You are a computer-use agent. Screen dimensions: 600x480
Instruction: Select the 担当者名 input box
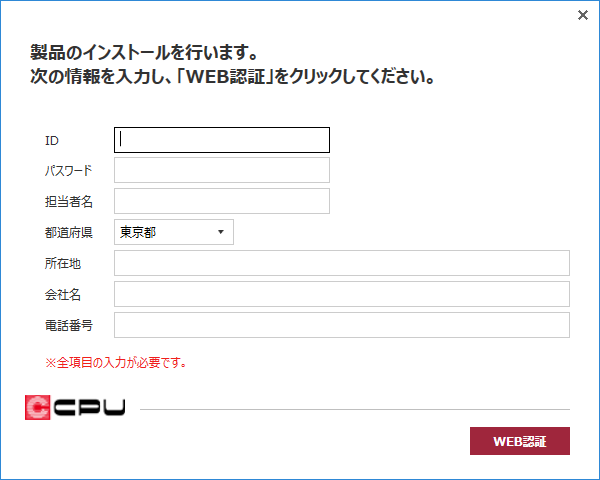click(x=222, y=201)
